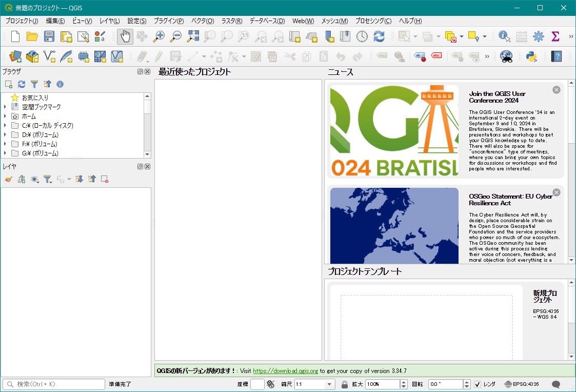Image resolution: width=576 pixels, height=392 pixels.
Task: Open new print layout icon
Action: pos(66,36)
